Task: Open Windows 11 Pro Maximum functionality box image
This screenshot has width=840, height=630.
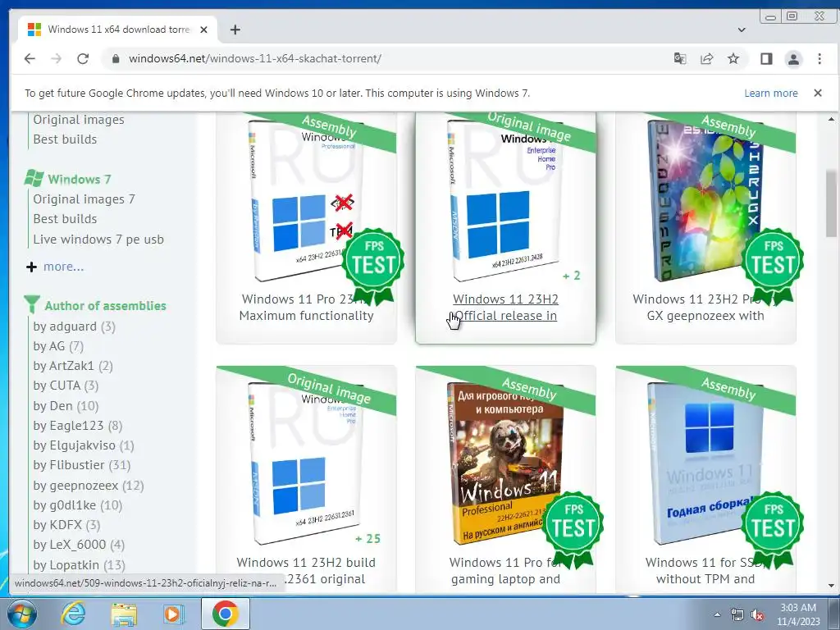Action: [306, 201]
